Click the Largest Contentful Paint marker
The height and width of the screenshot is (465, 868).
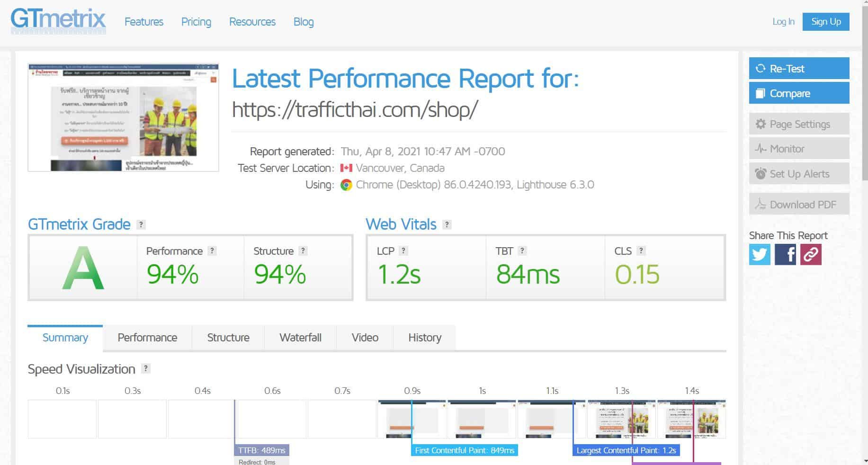(x=626, y=450)
